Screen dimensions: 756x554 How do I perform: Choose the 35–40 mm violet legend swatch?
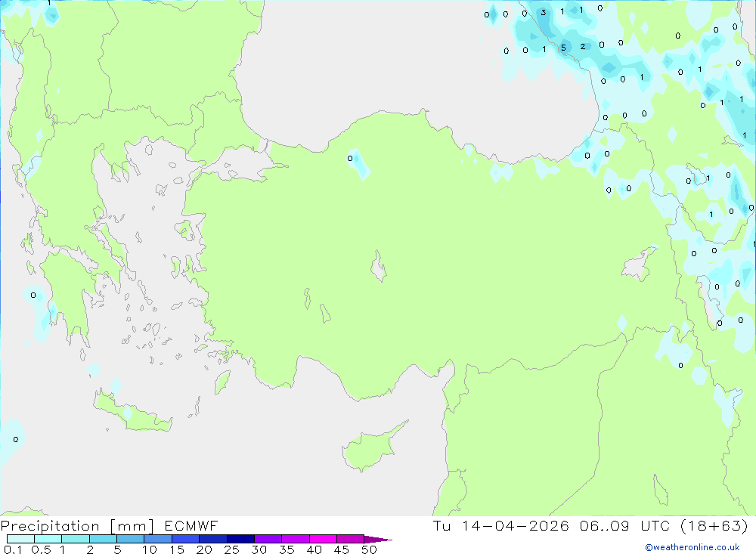pos(295,539)
